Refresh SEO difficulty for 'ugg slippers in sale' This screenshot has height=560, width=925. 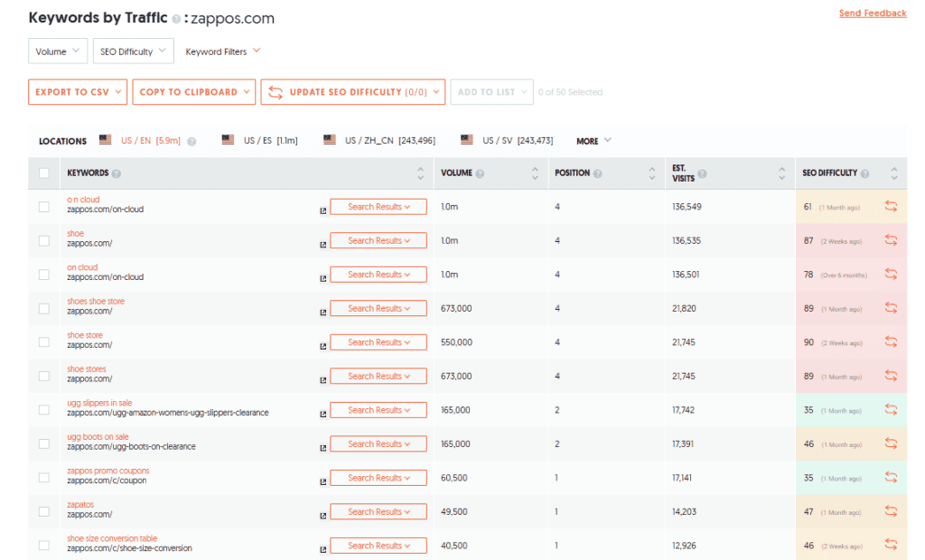[891, 409]
